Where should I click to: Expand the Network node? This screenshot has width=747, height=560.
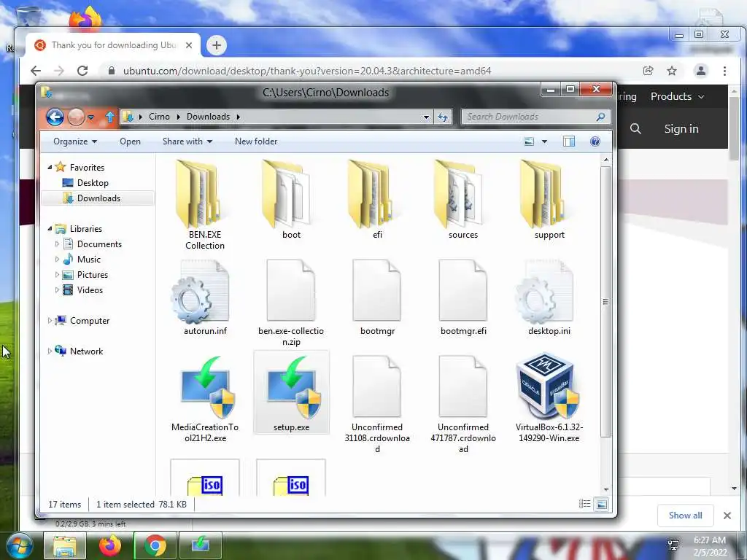[x=50, y=351]
